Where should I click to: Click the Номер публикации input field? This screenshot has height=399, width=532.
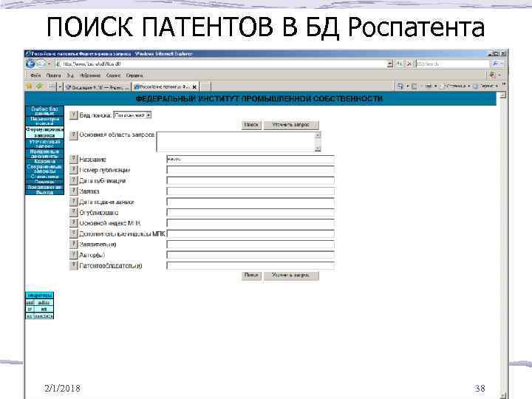point(250,170)
